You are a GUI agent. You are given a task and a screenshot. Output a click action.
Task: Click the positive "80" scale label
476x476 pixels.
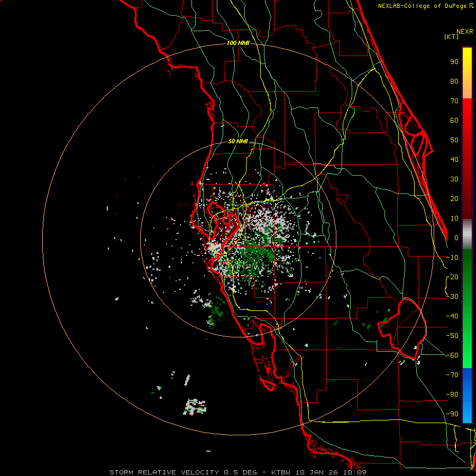(454, 81)
